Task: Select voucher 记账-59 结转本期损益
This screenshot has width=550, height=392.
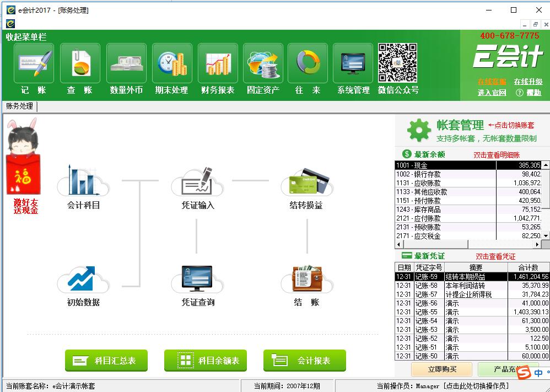Action: pos(472,277)
